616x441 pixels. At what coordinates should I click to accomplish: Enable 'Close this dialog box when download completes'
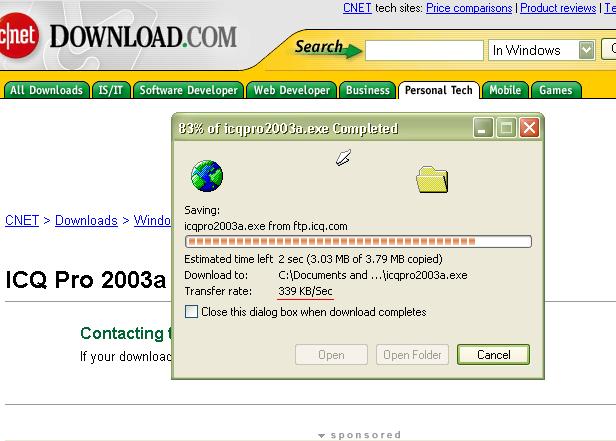(191, 312)
